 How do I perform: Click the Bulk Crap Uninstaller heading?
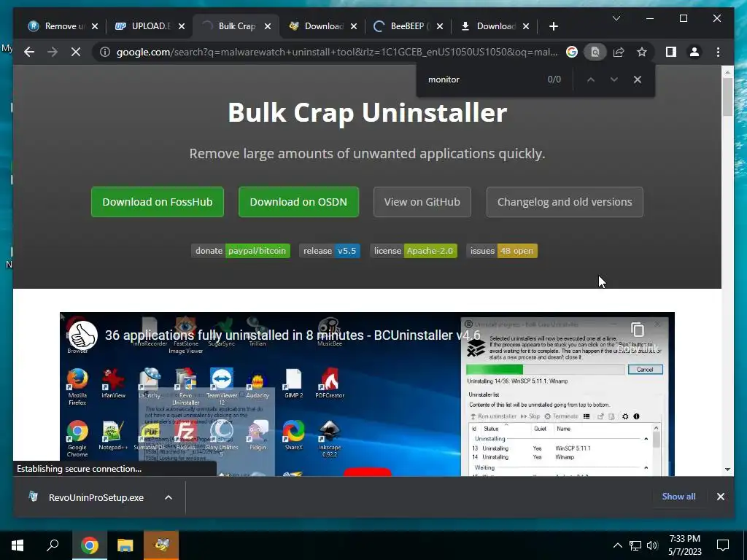(x=368, y=113)
